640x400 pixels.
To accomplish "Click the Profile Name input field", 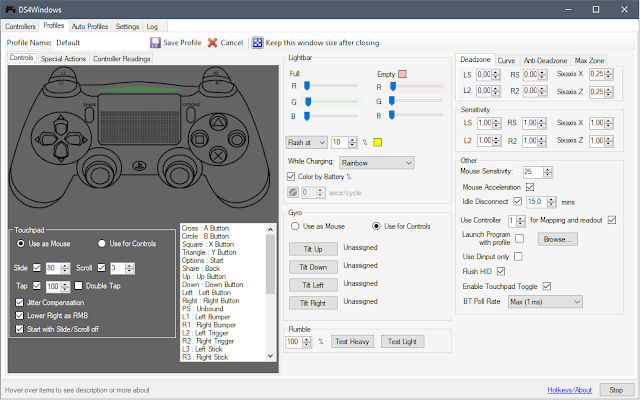I will [100, 43].
